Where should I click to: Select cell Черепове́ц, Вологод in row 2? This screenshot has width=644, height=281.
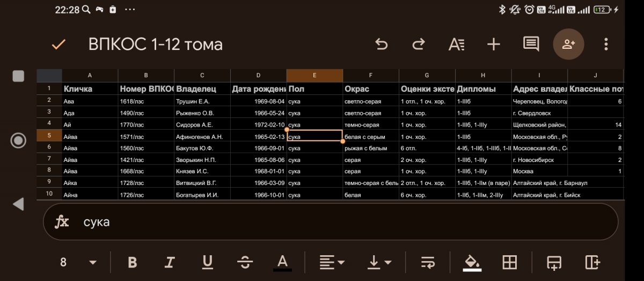click(539, 101)
